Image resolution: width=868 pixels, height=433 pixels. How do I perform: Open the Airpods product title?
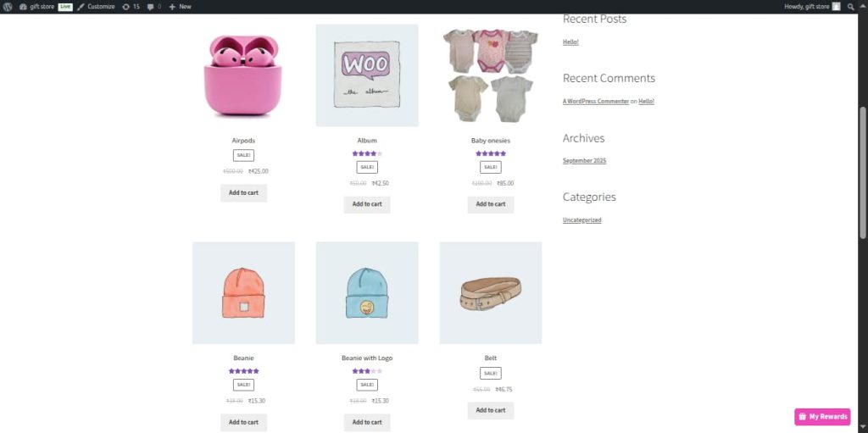click(243, 141)
